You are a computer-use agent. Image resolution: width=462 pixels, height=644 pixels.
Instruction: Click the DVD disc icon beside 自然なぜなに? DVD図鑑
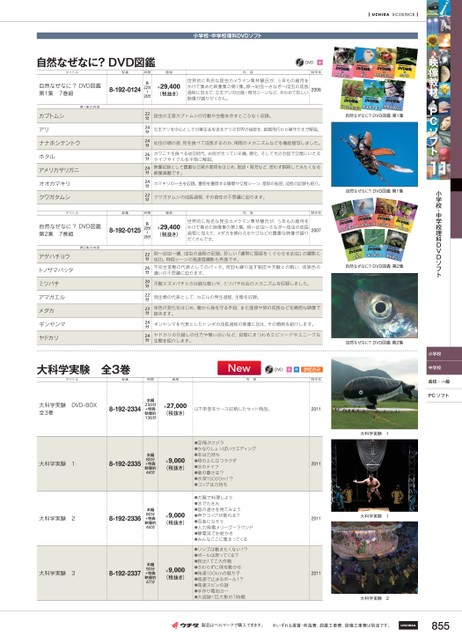pyautogui.click(x=300, y=62)
